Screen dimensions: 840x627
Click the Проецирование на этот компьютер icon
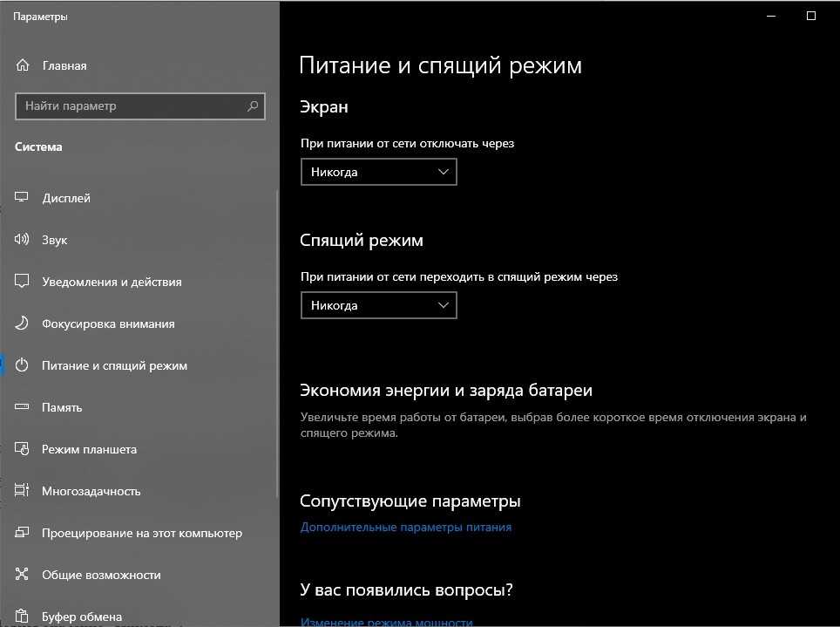tap(23, 533)
